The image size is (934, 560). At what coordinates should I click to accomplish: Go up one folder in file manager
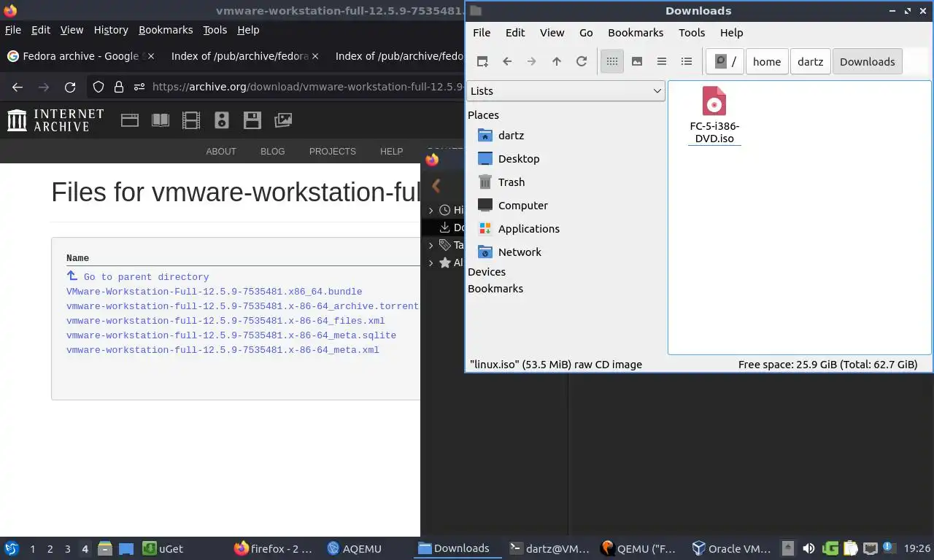557,62
